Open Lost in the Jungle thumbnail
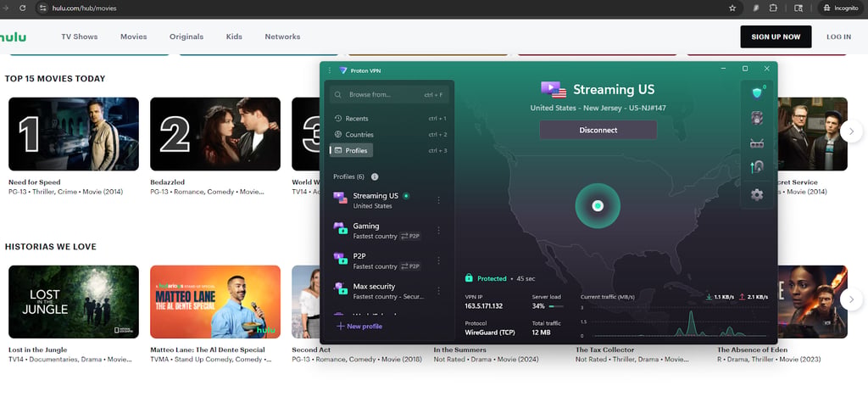This screenshot has height=397, width=868. click(x=74, y=302)
